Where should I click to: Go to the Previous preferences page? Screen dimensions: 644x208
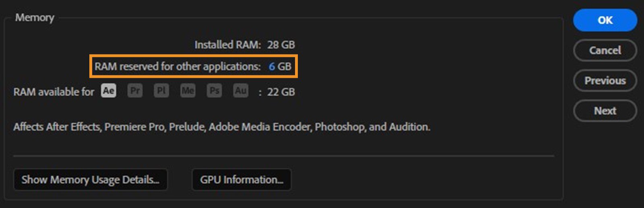tap(605, 80)
